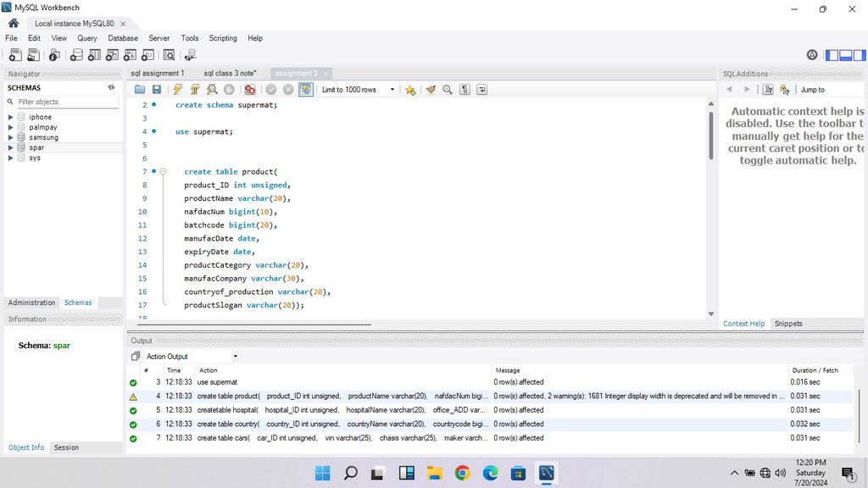The height and width of the screenshot is (488, 868).
Task: Open Context Help tab
Action: (x=743, y=324)
